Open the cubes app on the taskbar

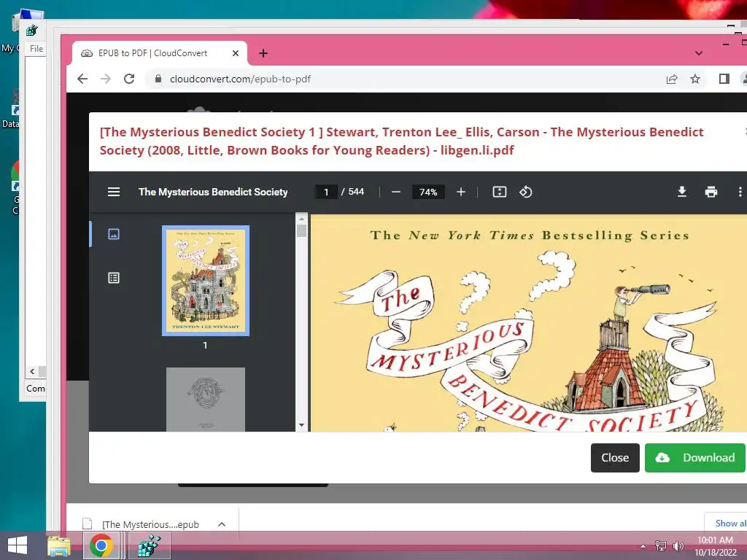click(149, 545)
